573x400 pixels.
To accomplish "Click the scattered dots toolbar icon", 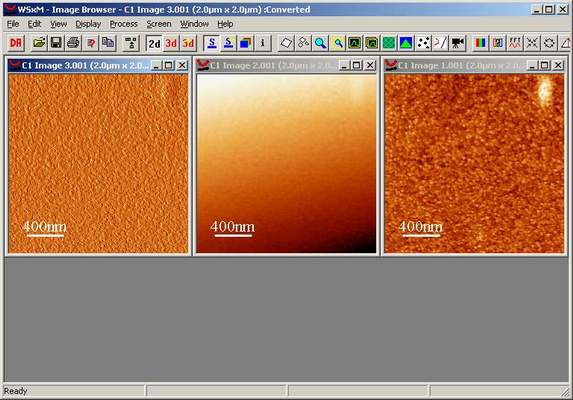I will 423,43.
